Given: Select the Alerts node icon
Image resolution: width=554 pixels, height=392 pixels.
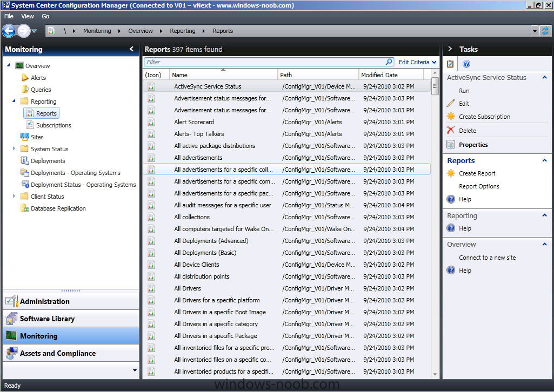Looking at the screenshot, I should click(x=25, y=78).
